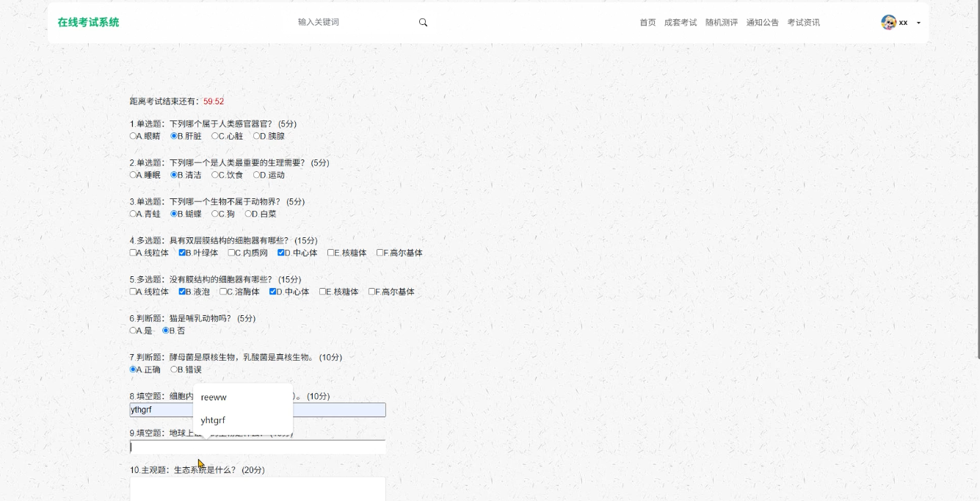Select A.正确 in question 7
The width and height of the screenshot is (980, 501).
pos(133,370)
